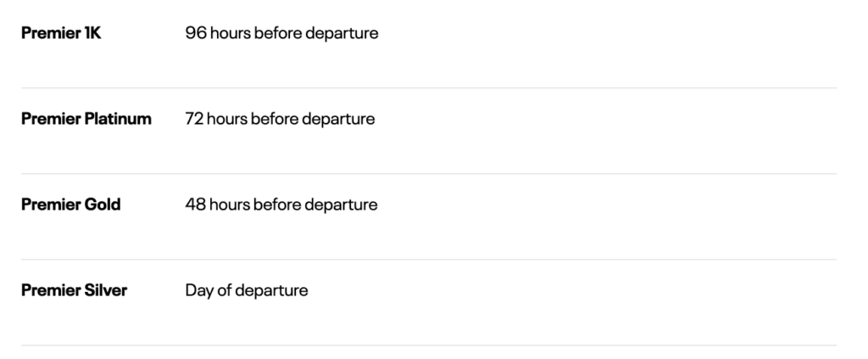Viewport: 868px width, 359px height.
Task: Select the '72 hours before departure' text
Action: click(x=280, y=120)
